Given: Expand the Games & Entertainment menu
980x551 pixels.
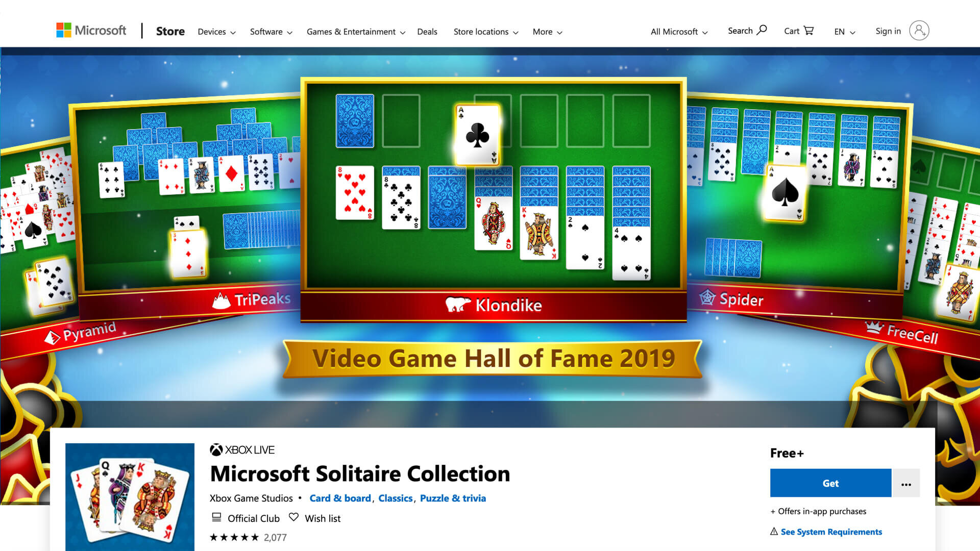Looking at the screenshot, I should click(x=355, y=31).
